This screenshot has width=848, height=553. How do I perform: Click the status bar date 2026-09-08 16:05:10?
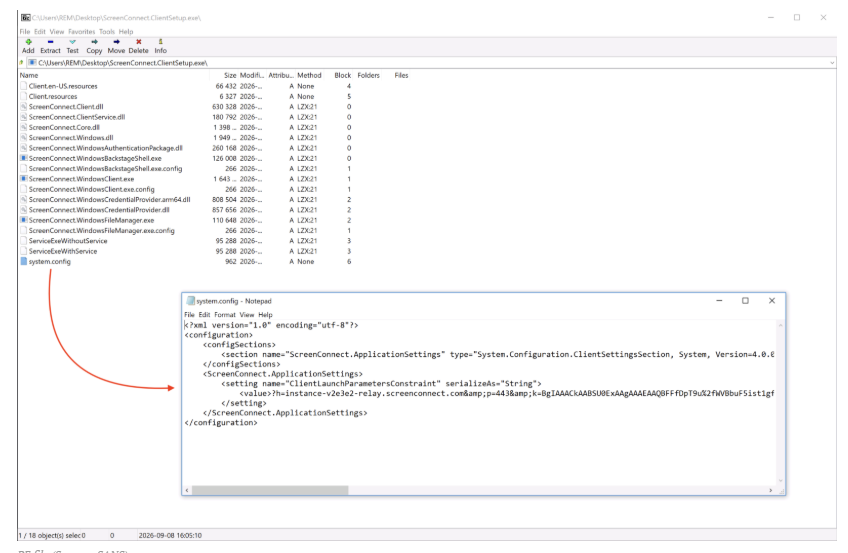click(x=170, y=536)
